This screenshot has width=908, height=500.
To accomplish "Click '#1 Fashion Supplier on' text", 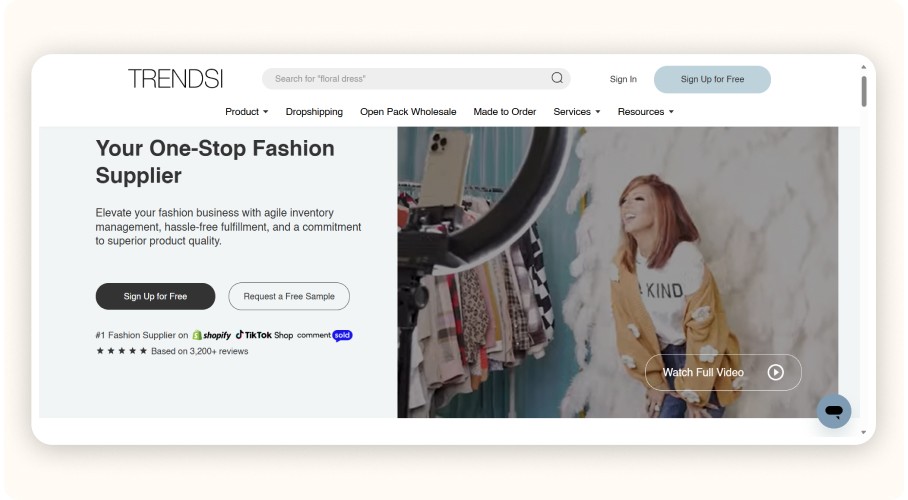I will click(x=142, y=335).
